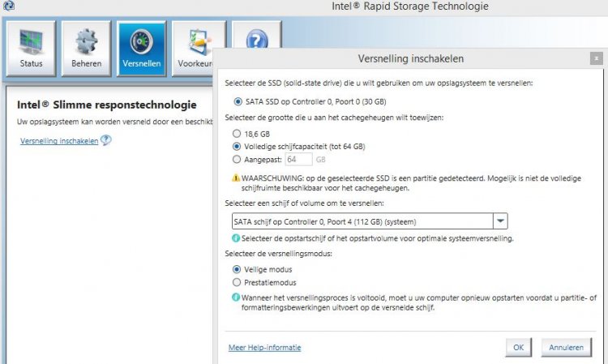The image size is (608, 364).
Task: Select Volledige schijfcapaciteit radio button
Action: [236, 147]
